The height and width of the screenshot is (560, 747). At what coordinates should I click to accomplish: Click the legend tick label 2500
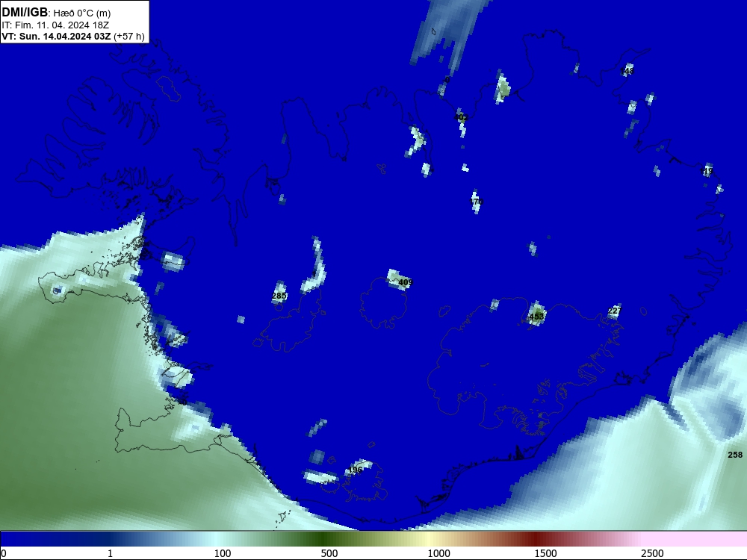652,553
